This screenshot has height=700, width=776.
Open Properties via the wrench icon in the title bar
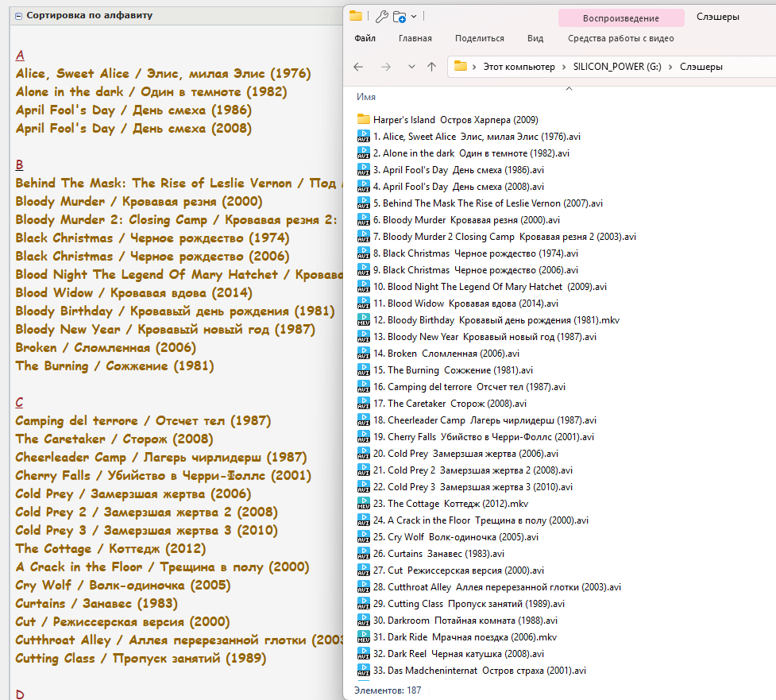(381, 17)
